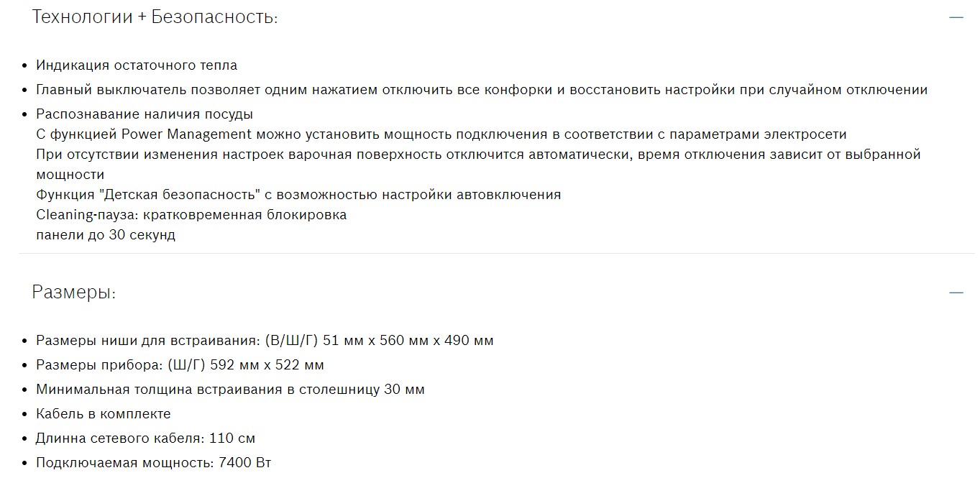
Task: Click the standalone wrapped word мощности
Action: pyautogui.click(x=70, y=175)
